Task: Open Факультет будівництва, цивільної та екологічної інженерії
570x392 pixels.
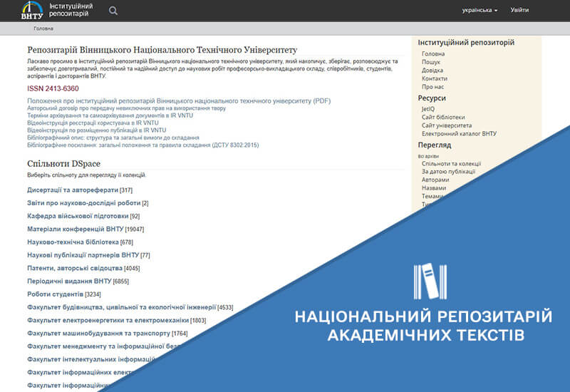Action: 122,307
